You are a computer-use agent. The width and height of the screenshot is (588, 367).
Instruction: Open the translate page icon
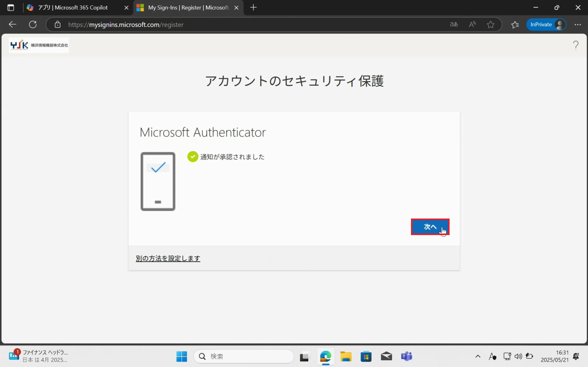click(x=454, y=24)
